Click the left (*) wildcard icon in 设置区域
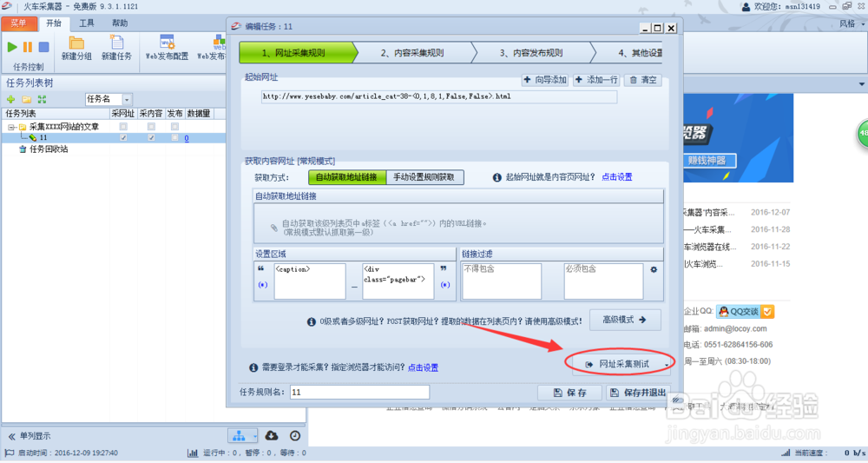 (263, 285)
